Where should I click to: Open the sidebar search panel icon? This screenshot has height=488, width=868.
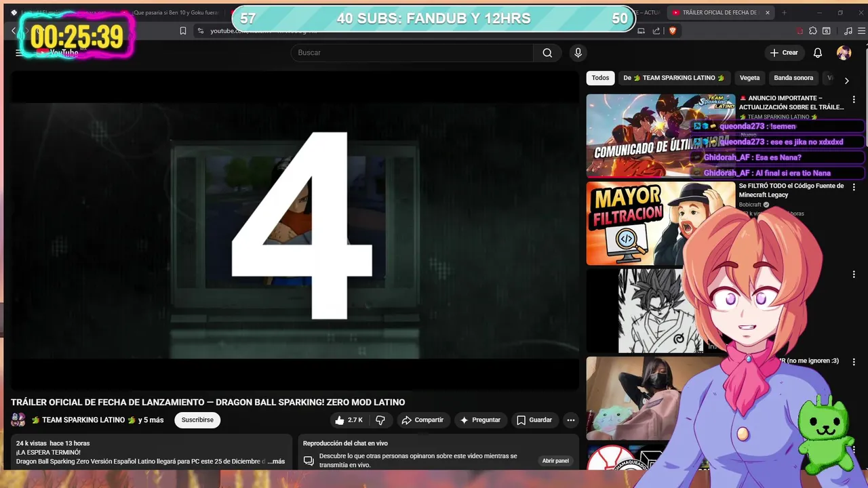point(827,30)
